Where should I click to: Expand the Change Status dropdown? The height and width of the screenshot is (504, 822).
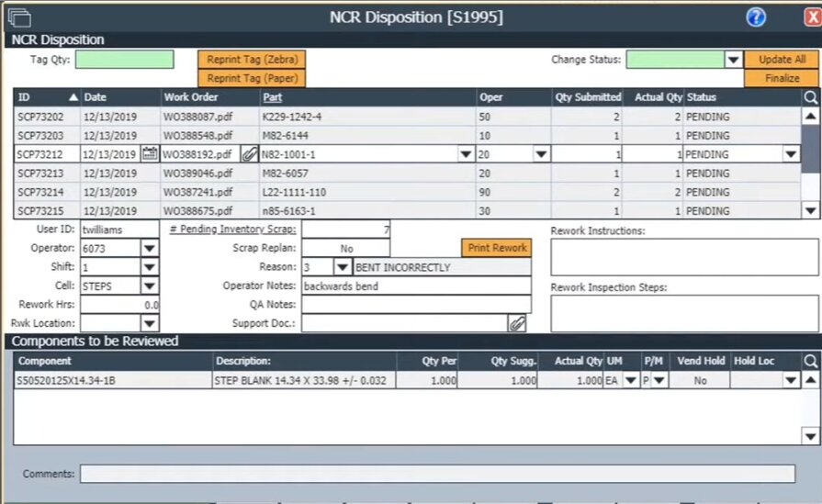pos(734,60)
